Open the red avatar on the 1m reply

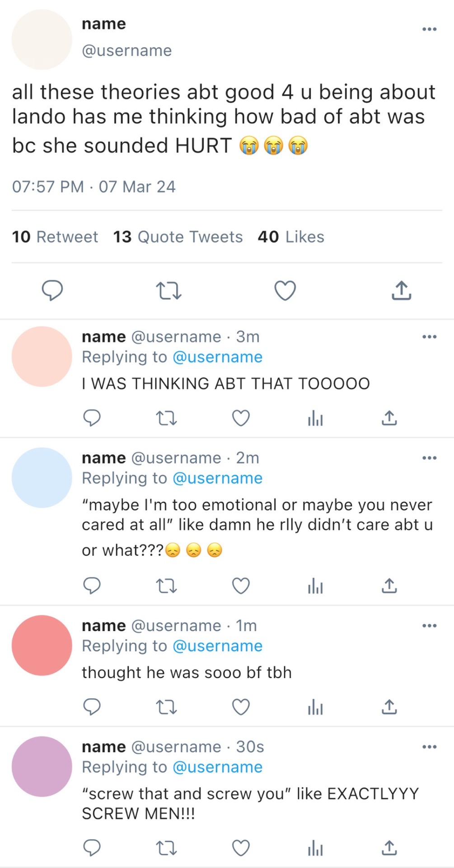[x=42, y=645]
